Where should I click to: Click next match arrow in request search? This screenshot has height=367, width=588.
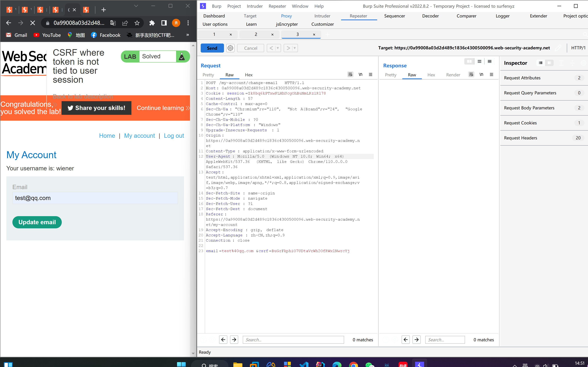coord(234,340)
